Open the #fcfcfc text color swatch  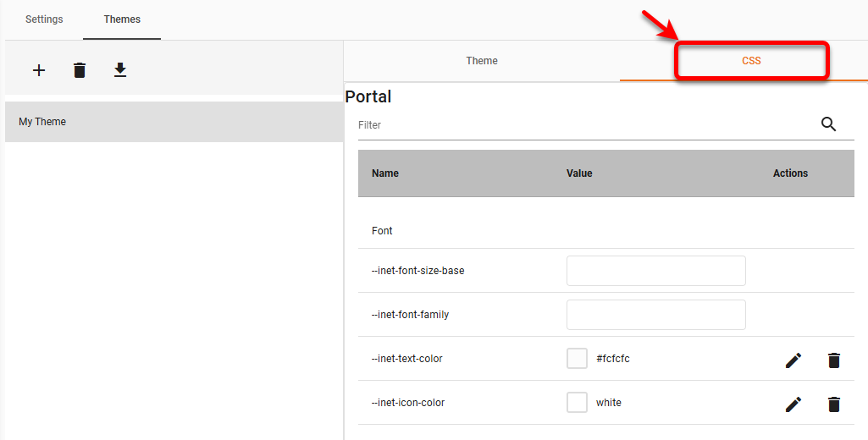tap(577, 359)
